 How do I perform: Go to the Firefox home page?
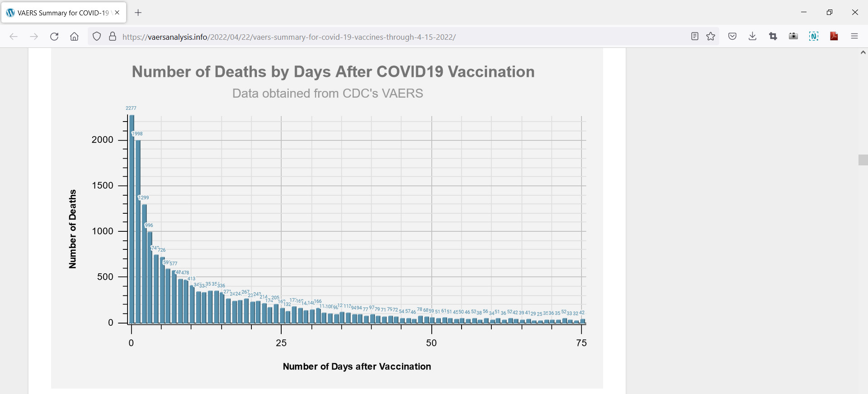(x=74, y=37)
